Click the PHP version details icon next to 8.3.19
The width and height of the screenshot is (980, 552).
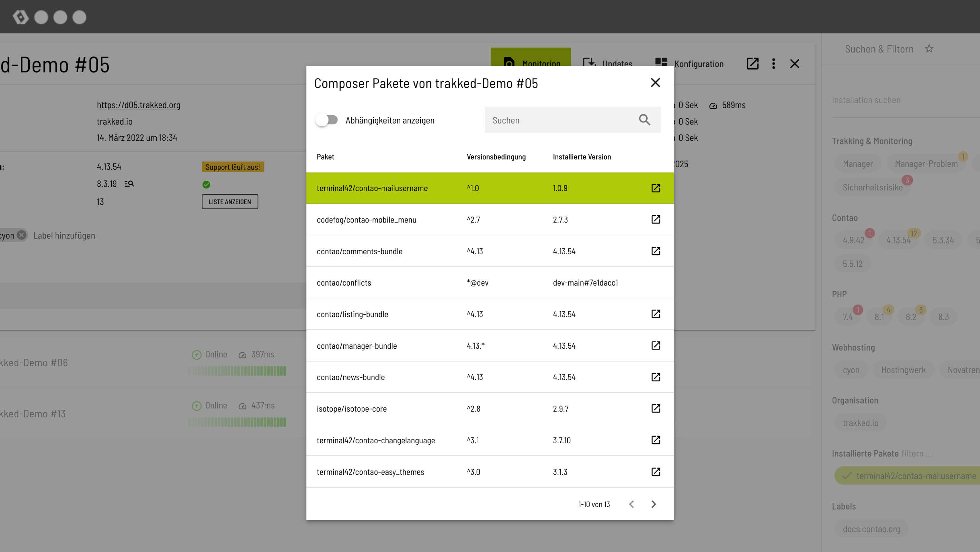[x=129, y=184]
